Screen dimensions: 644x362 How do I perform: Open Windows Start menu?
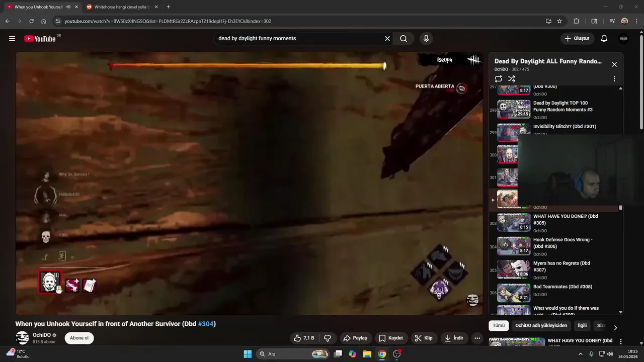(x=248, y=354)
